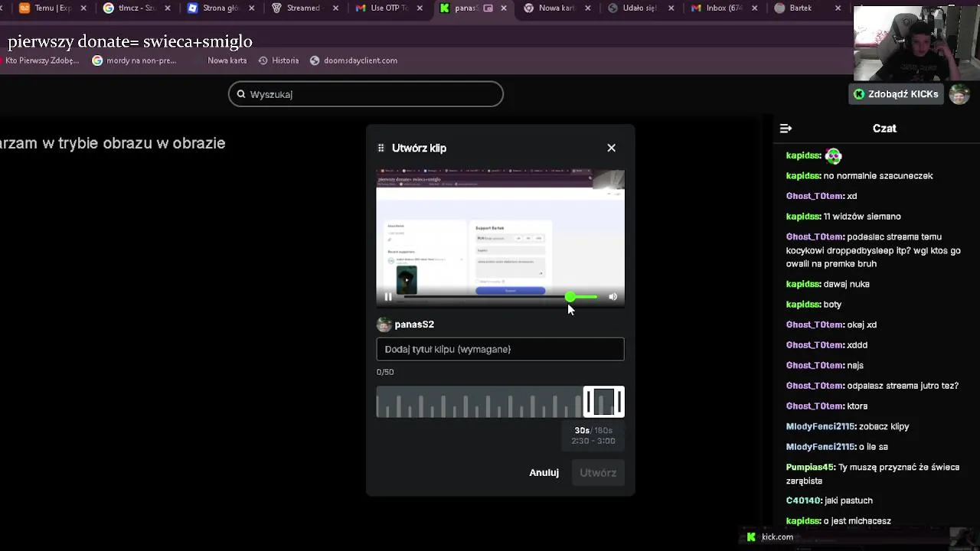980x551 pixels.
Task: Click the MlodyFenci2115 zobacz klipy message
Action: pyautogui.click(x=848, y=426)
